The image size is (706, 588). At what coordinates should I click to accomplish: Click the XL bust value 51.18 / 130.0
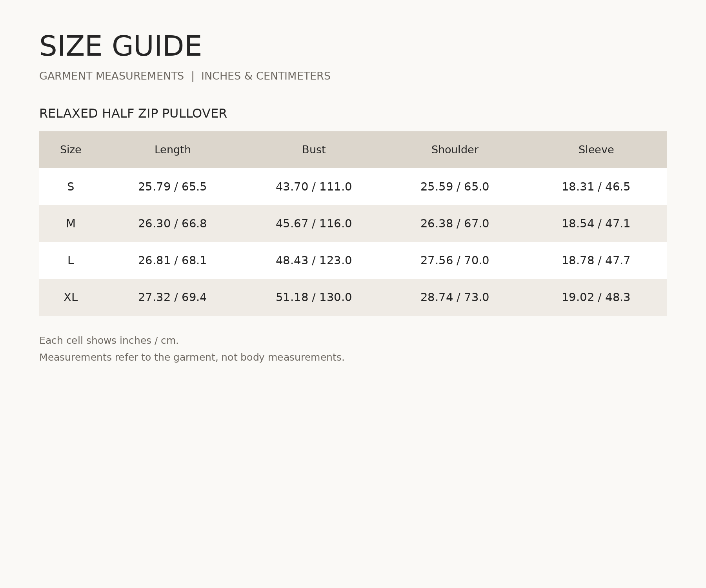coord(314,297)
